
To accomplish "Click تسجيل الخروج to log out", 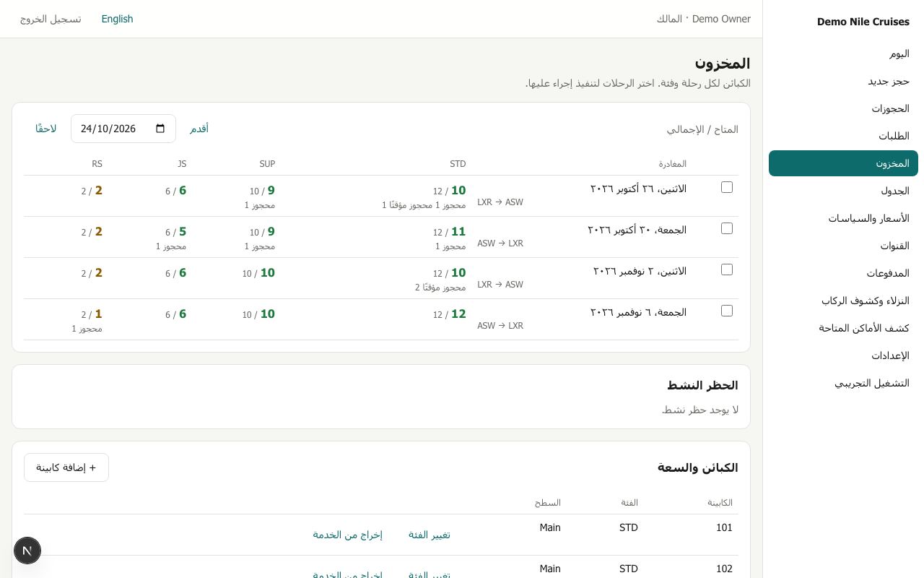I will coord(51,19).
